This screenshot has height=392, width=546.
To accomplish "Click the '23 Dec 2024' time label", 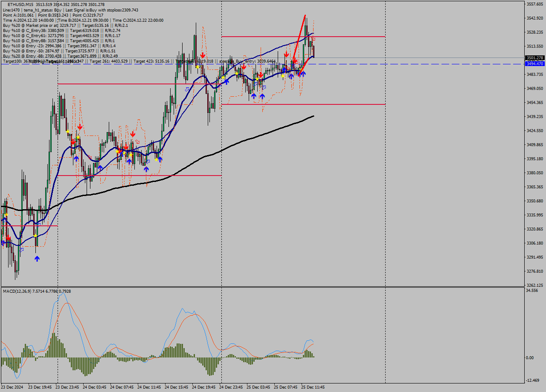I will click(x=13, y=387).
